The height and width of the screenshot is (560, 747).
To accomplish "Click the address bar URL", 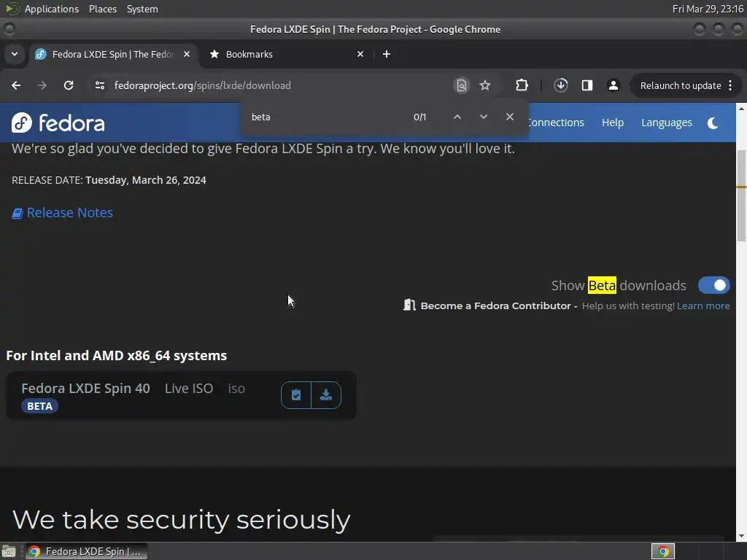I will point(203,86).
